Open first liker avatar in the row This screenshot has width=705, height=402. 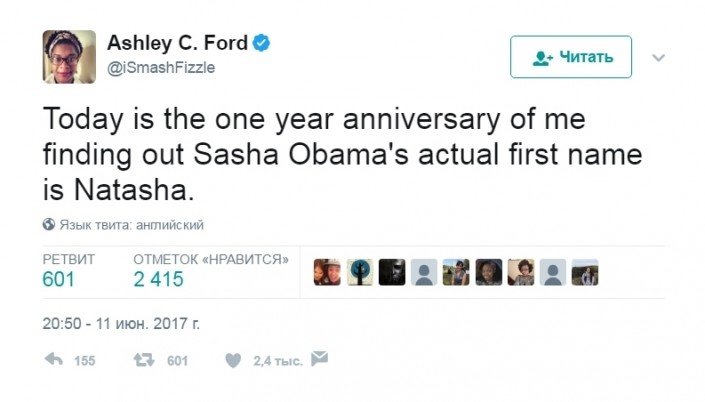(x=327, y=272)
